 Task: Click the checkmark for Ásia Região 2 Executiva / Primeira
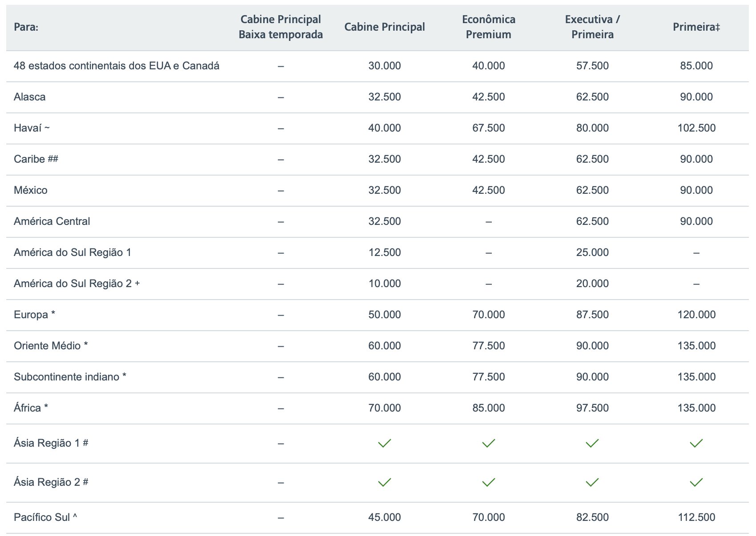(x=592, y=482)
